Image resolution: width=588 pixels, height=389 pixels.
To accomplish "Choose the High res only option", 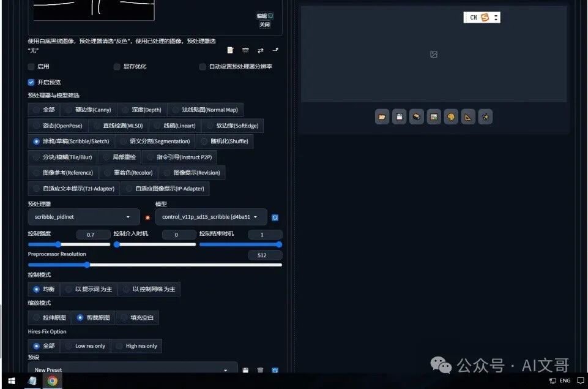I will click(136, 346).
